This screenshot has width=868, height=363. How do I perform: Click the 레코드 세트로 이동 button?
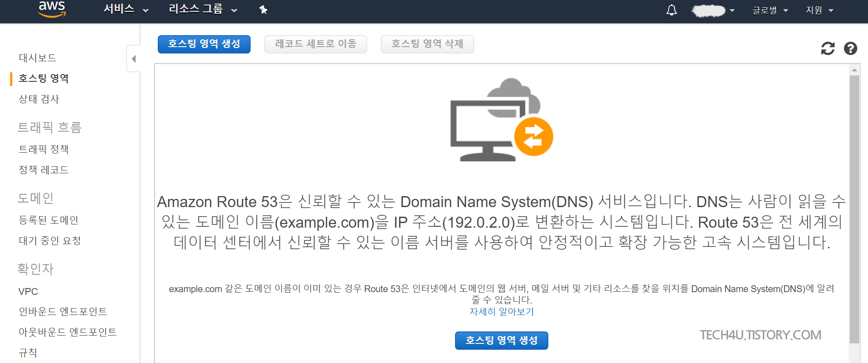316,44
